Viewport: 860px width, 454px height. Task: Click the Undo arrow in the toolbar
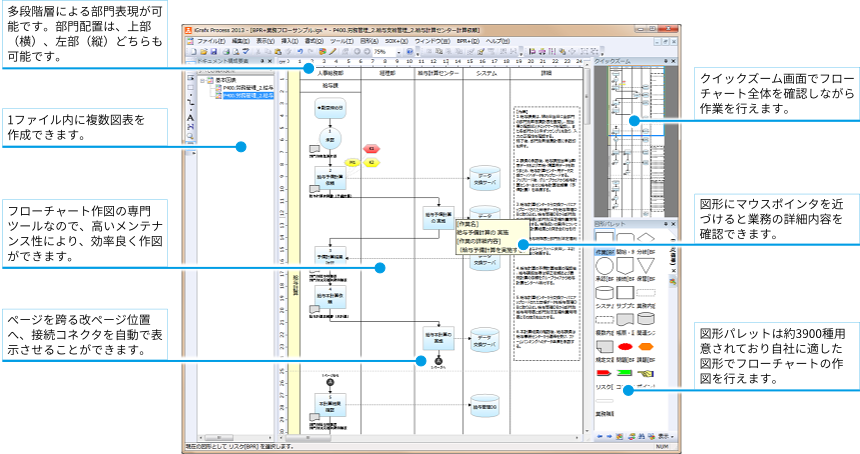[x=300, y=52]
